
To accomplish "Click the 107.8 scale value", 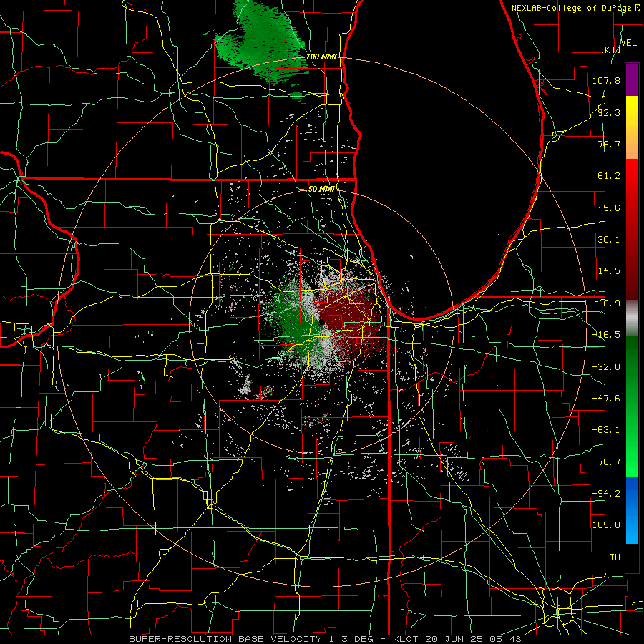I will 606,80.
